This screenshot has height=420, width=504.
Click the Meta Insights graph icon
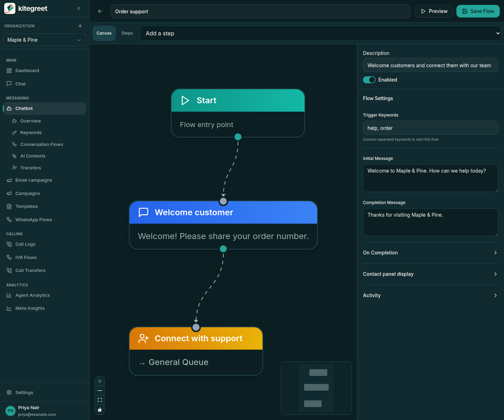pyautogui.click(x=9, y=308)
